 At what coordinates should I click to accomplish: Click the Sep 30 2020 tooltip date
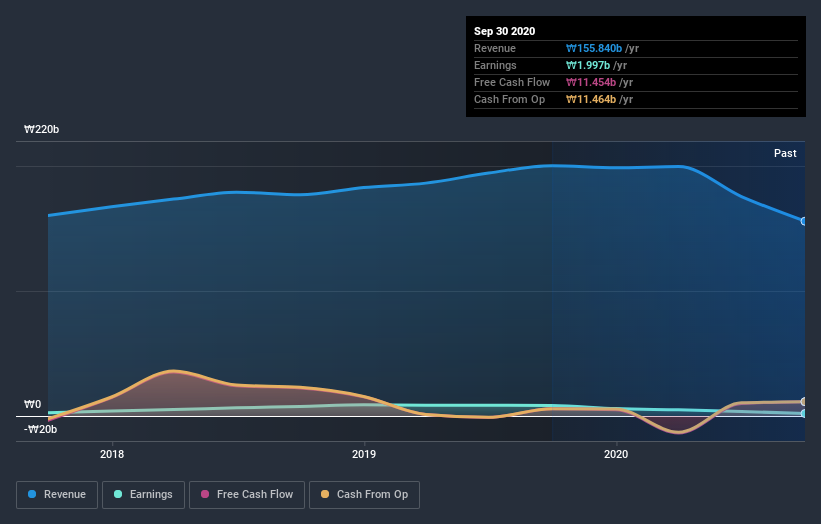pos(504,31)
